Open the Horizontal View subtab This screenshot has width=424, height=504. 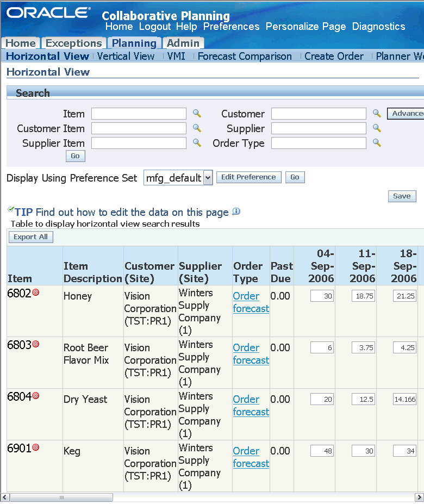[x=47, y=56]
